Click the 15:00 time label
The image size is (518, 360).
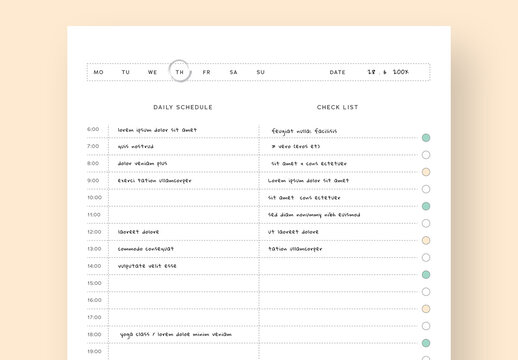(x=94, y=283)
